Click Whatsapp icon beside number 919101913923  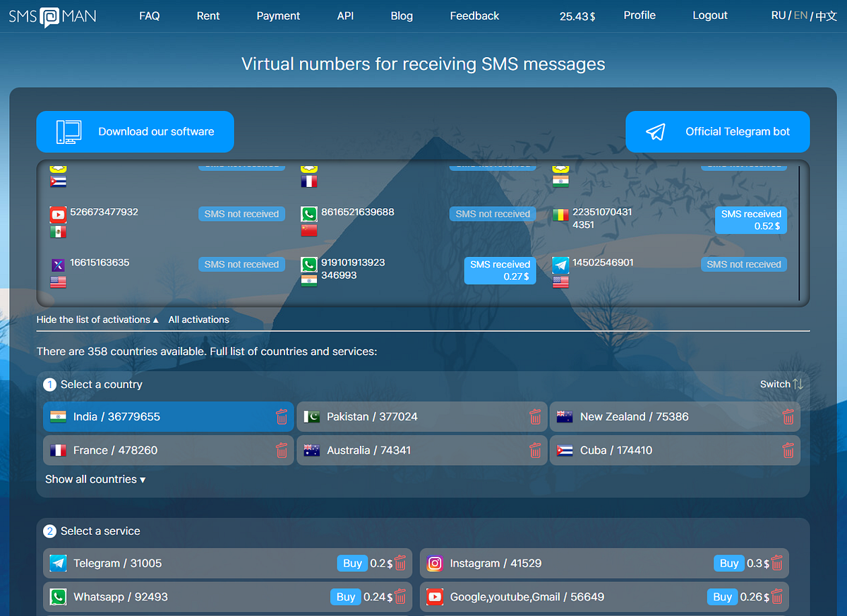coord(309,265)
